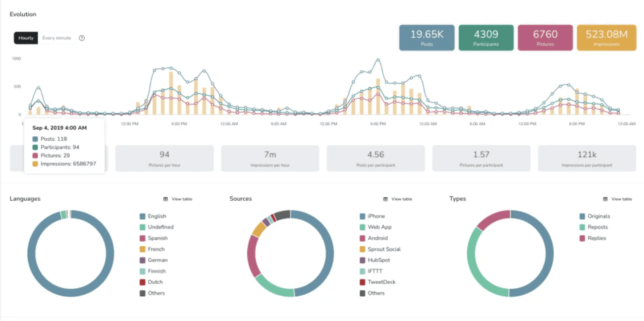Click the Dutch legend color swatch

click(x=143, y=282)
